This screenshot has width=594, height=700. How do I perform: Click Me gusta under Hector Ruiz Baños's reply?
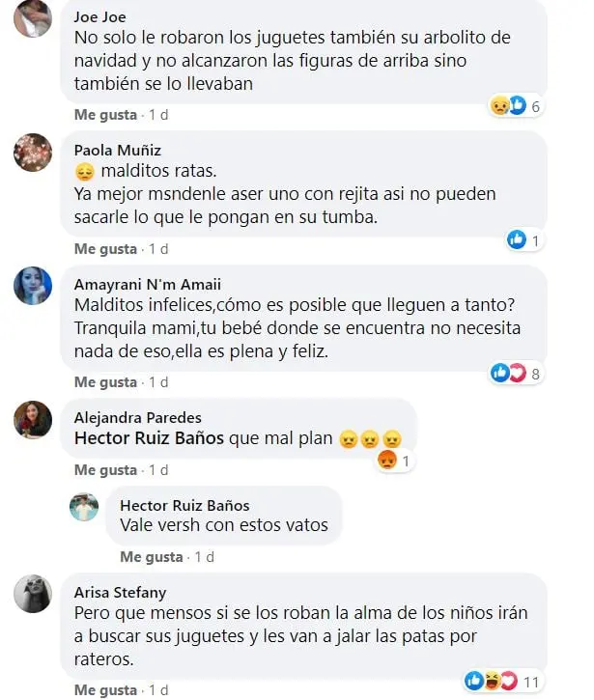pyautogui.click(x=152, y=557)
